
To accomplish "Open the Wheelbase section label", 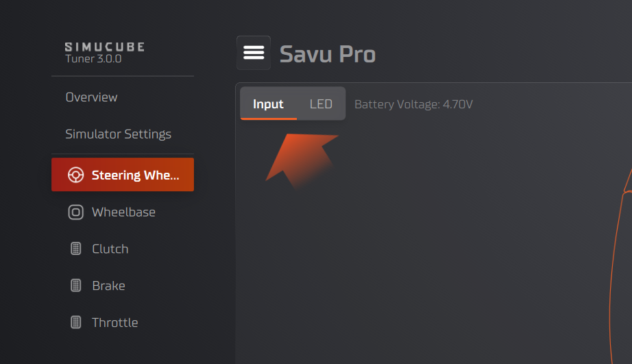I will [123, 213].
